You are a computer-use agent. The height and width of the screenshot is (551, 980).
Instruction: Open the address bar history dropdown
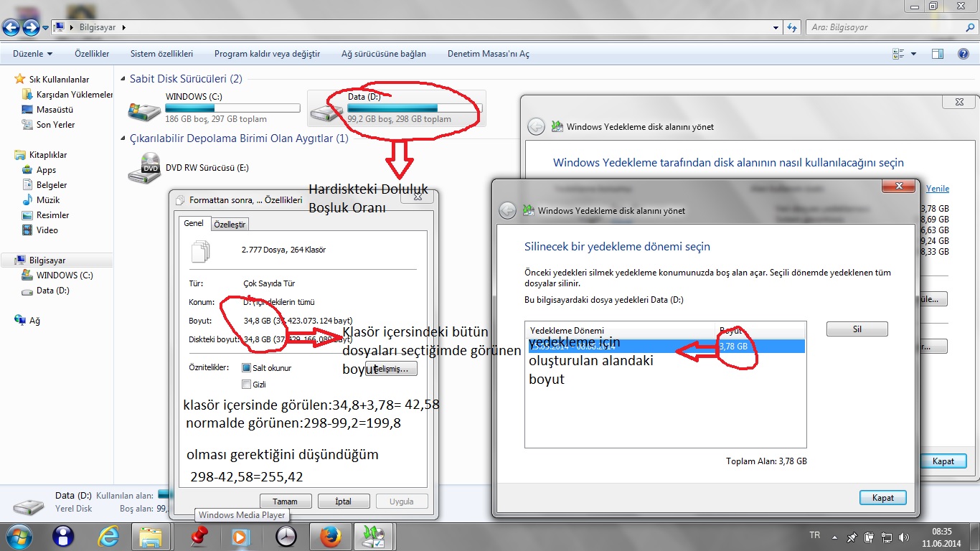[x=776, y=27]
